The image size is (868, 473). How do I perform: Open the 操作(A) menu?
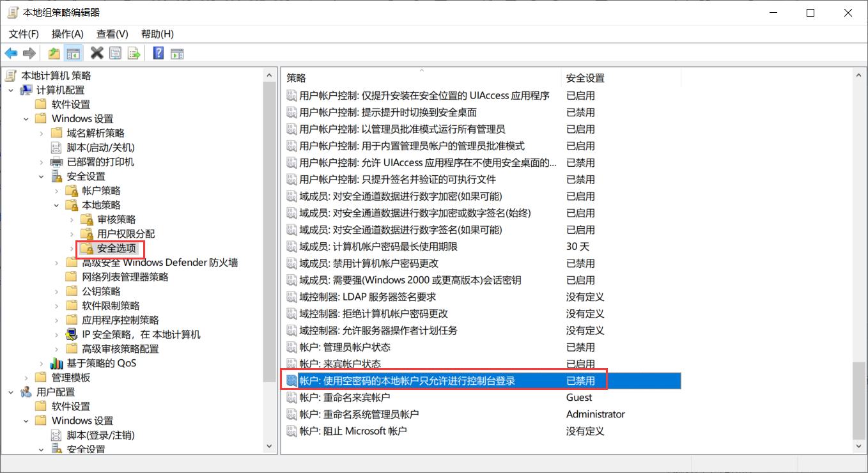tap(68, 34)
